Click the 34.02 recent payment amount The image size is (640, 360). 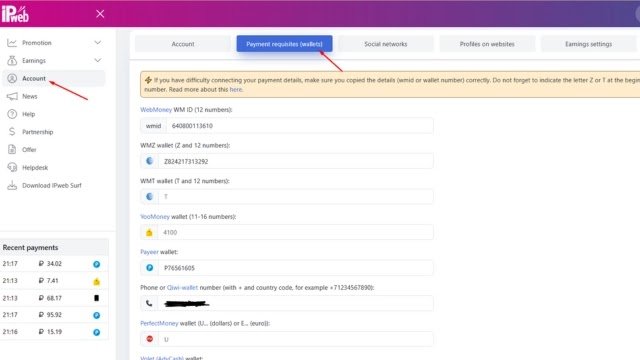tap(50, 264)
